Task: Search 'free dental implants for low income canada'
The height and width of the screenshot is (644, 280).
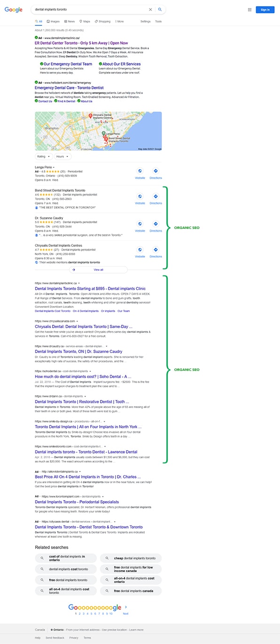Action: pos(131,569)
